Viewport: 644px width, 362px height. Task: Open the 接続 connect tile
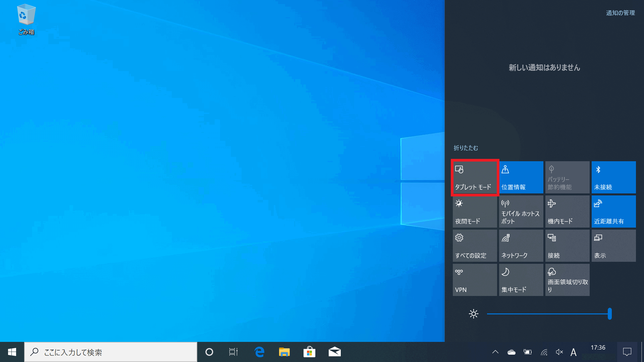pos(567,246)
